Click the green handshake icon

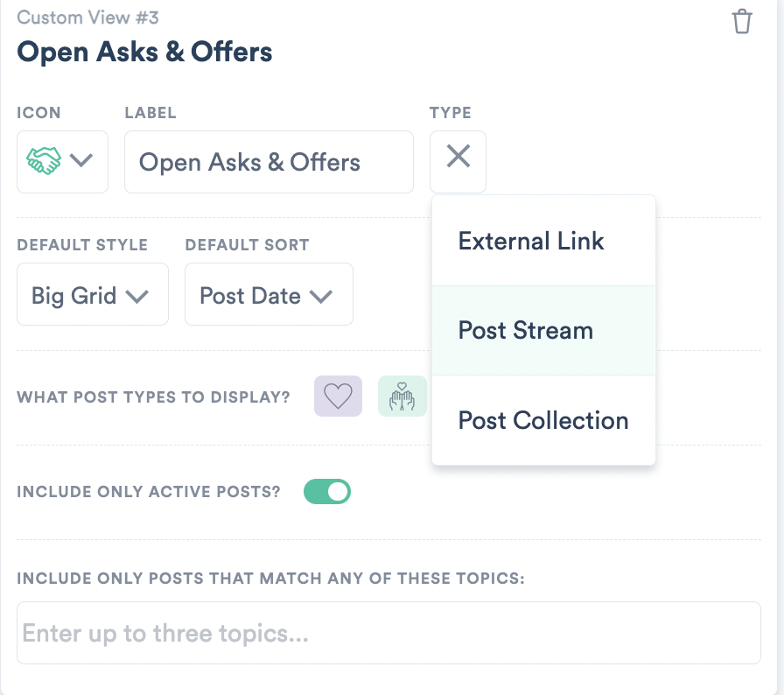point(44,160)
